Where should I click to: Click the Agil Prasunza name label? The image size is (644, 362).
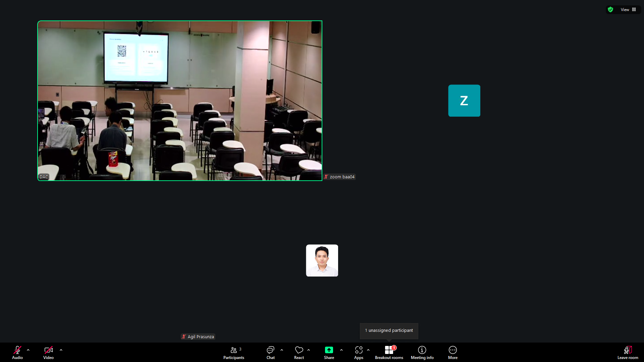pyautogui.click(x=198, y=337)
